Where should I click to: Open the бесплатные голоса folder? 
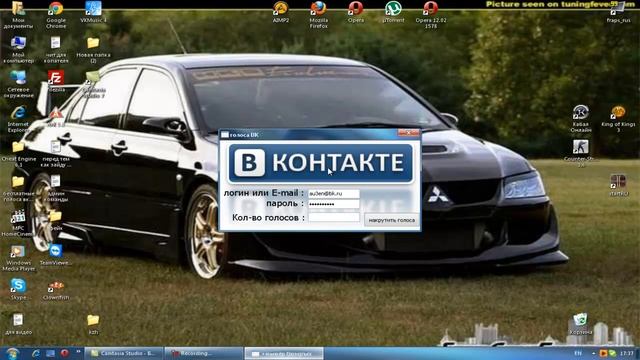click(x=18, y=189)
